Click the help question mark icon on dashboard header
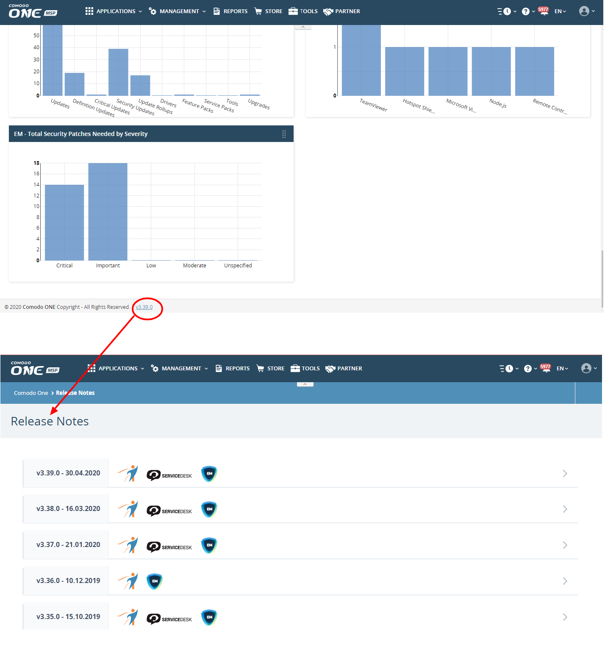Image resolution: width=616 pixels, height=672 pixels. coord(526,11)
